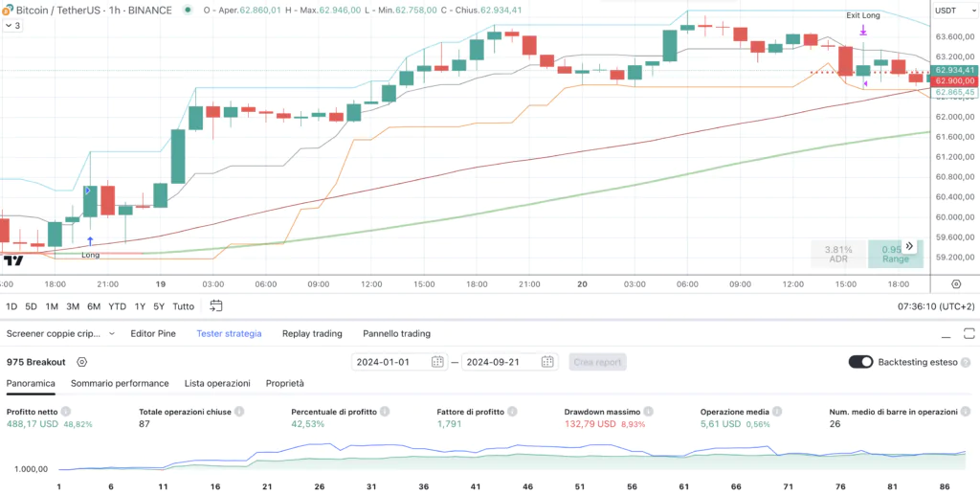The width and height of the screenshot is (980, 495).
Task: Set chart range to Tutto
Action: pos(183,306)
